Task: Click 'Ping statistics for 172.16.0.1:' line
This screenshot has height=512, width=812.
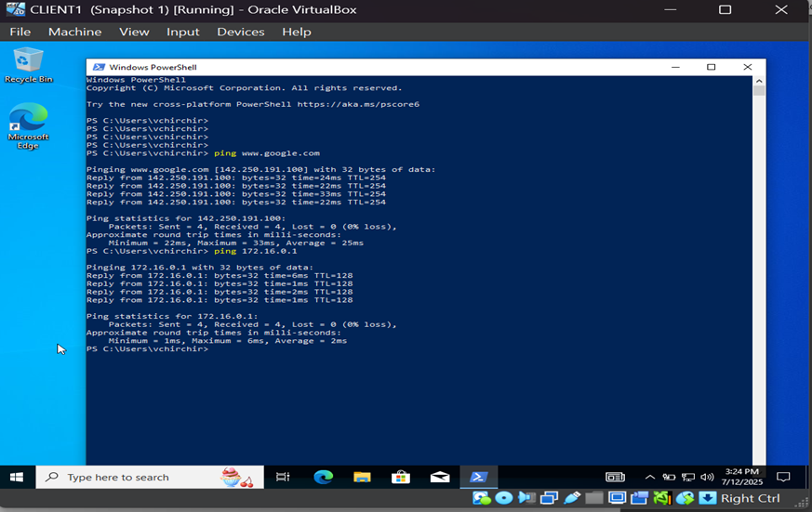Action: (172, 317)
